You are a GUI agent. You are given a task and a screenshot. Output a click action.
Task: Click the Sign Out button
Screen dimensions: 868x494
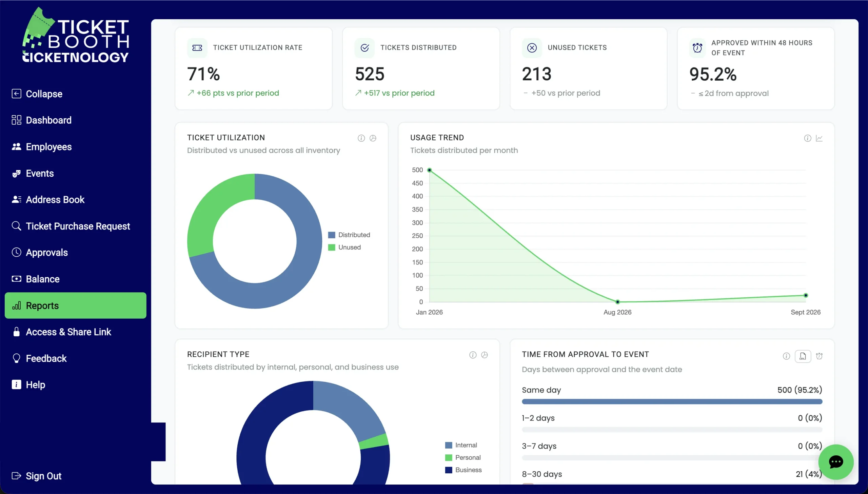point(37,476)
